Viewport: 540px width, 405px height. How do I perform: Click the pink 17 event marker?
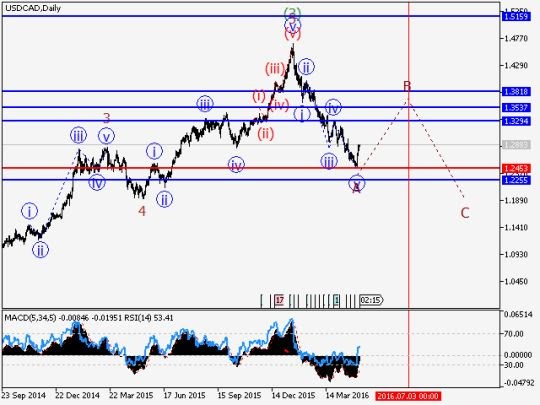point(280,300)
